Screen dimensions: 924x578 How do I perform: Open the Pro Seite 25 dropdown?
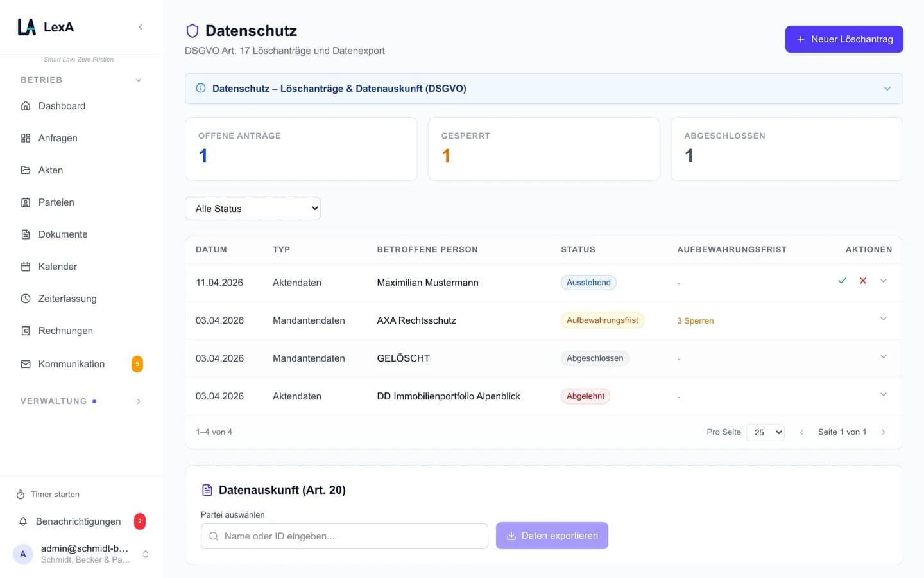(766, 432)
